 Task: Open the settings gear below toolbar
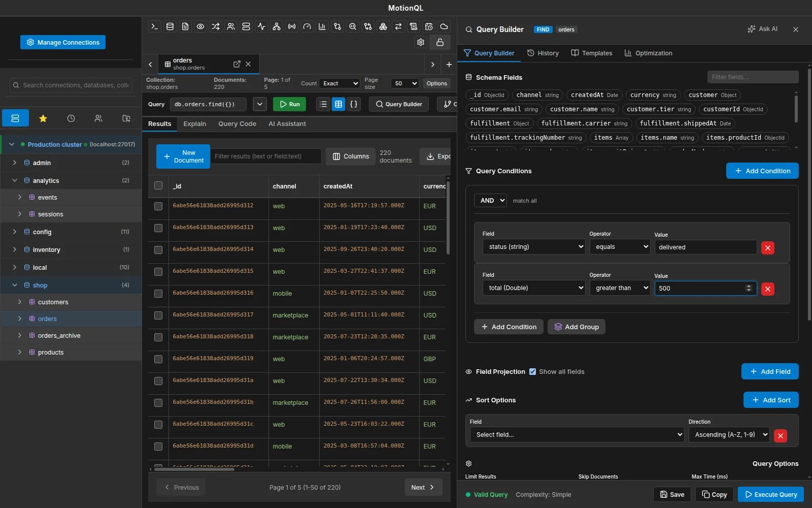421,42
